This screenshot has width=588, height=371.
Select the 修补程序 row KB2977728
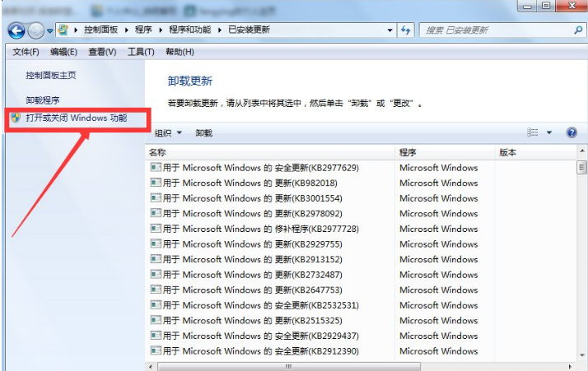point(361,229)
